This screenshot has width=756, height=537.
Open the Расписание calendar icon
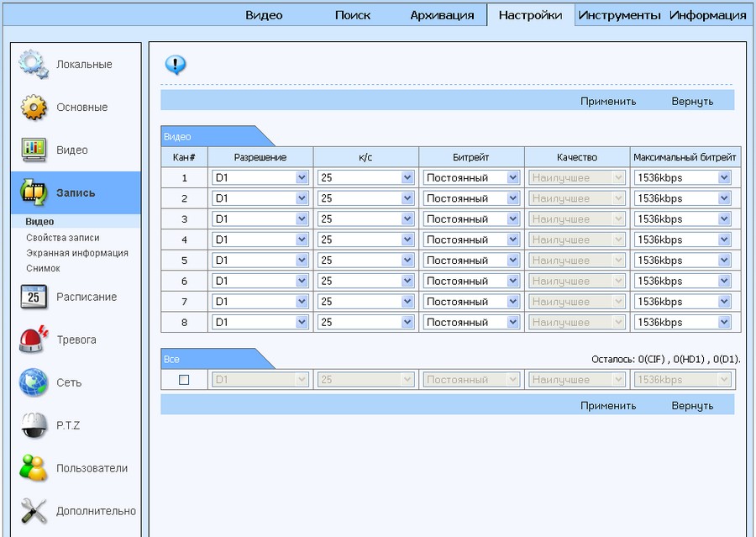pyautogui.click(x=34, y=297)
